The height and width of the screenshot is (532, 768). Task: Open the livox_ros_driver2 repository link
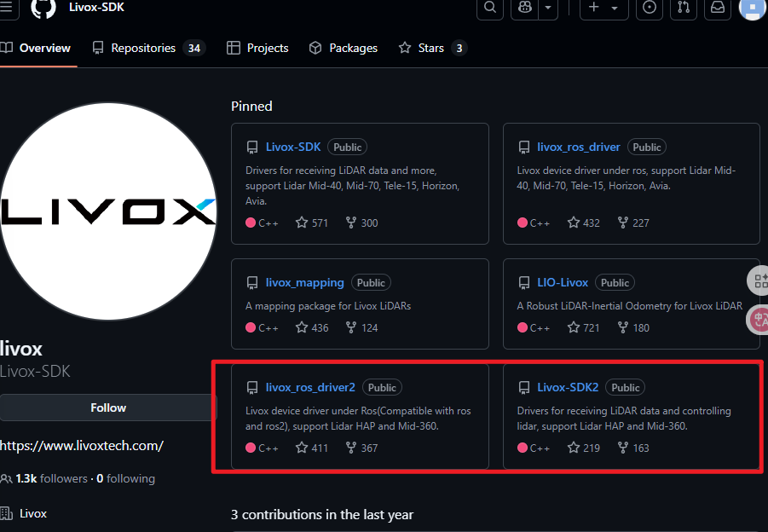pos(310,387)
